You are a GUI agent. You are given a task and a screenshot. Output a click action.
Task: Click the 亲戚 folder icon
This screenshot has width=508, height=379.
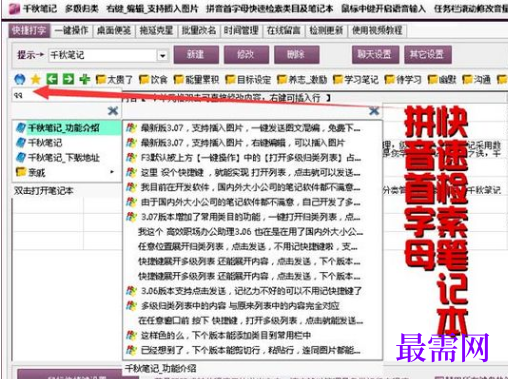click(x=21, y=172)
